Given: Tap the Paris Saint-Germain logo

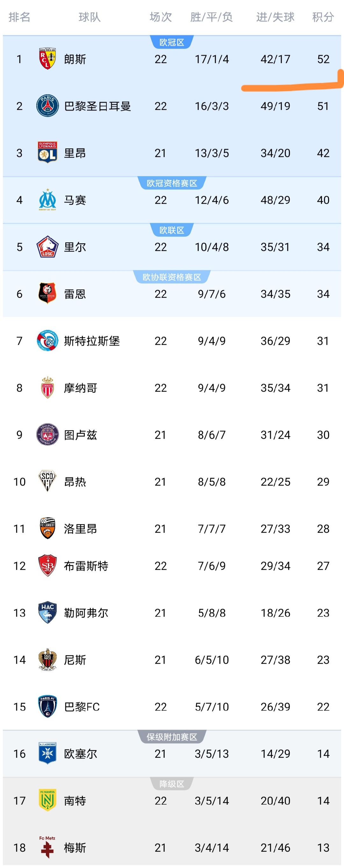Looking at the screenshot, I should (47, 106).
